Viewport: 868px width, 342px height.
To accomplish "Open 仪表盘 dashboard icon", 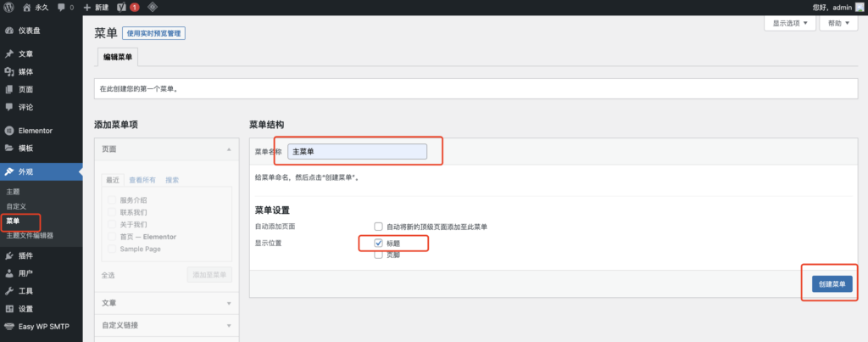I will tap(8, 31).
